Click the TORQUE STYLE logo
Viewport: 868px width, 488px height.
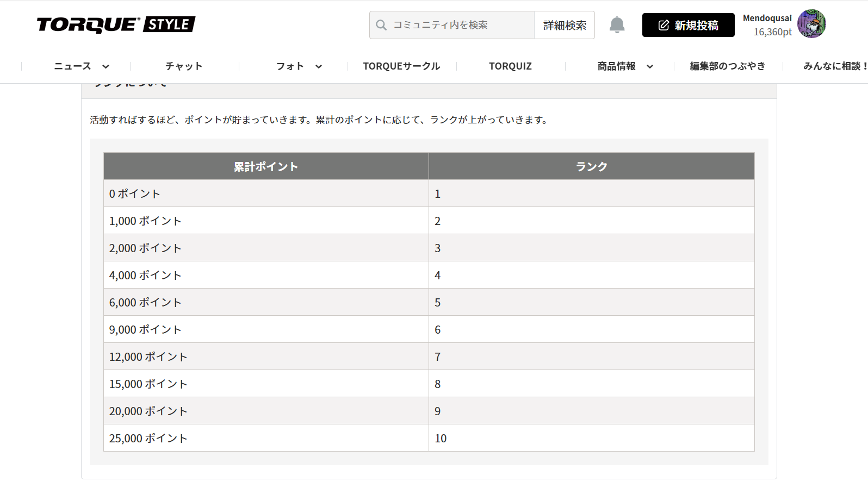tap(116, 25)
